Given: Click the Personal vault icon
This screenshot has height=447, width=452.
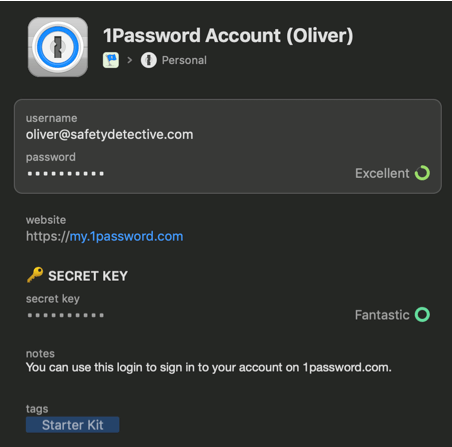Looking at the screenshot, I should (x=149, y=60).
